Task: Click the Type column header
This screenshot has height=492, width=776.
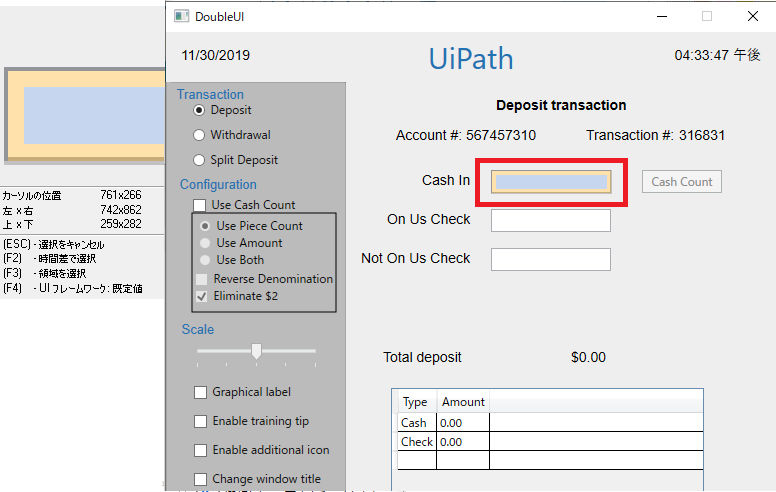Action: click(415, 402)
